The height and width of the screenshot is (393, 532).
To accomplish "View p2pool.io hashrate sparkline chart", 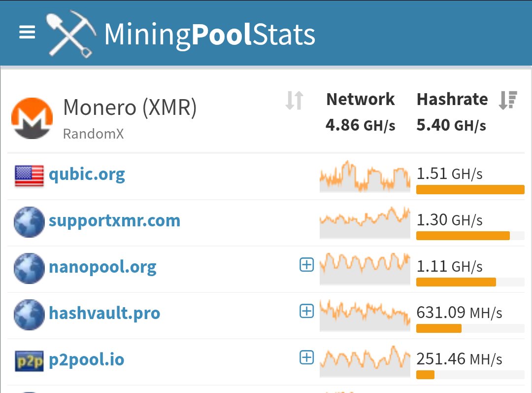I will click(x=365, y=361).
